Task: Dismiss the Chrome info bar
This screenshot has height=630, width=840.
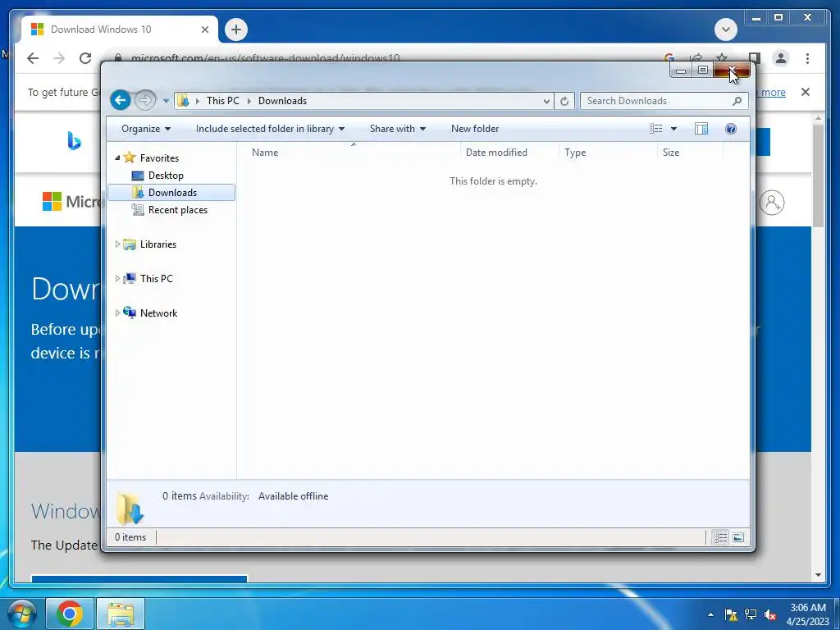Action: coord(805,92)
